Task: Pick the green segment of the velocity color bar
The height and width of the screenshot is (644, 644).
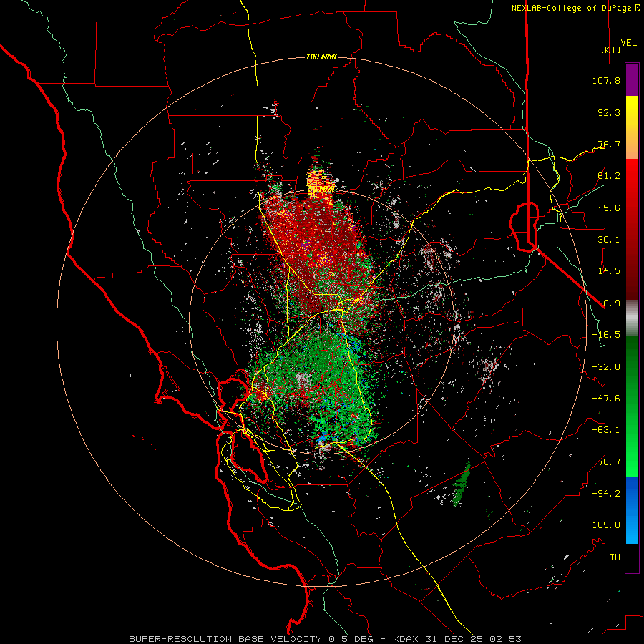Action: (632, 406)
